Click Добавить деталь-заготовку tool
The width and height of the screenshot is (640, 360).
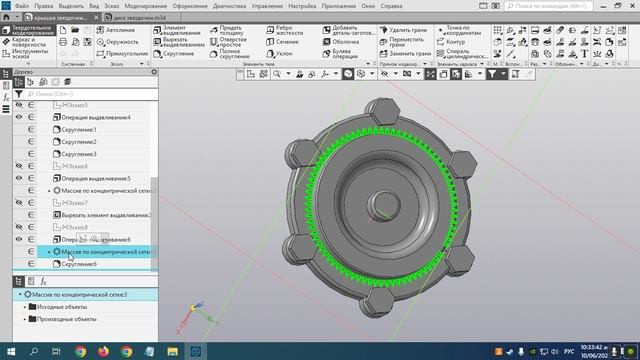click(x=348, y=30)
